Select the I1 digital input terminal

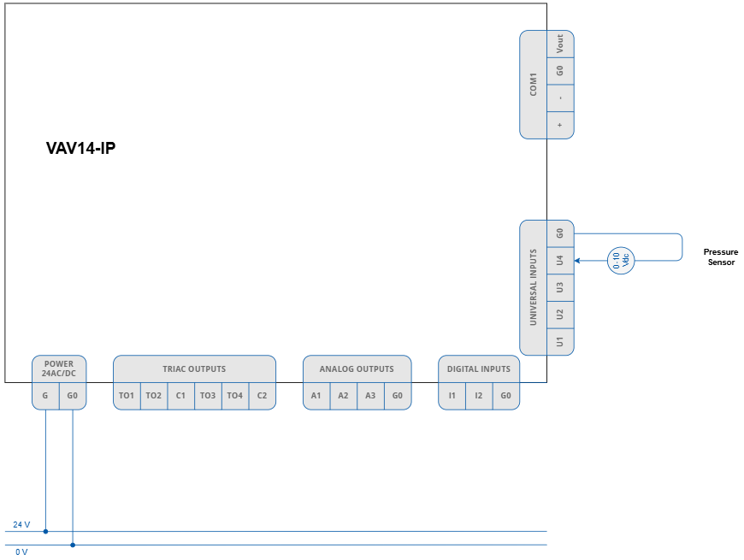click(452, 396)
